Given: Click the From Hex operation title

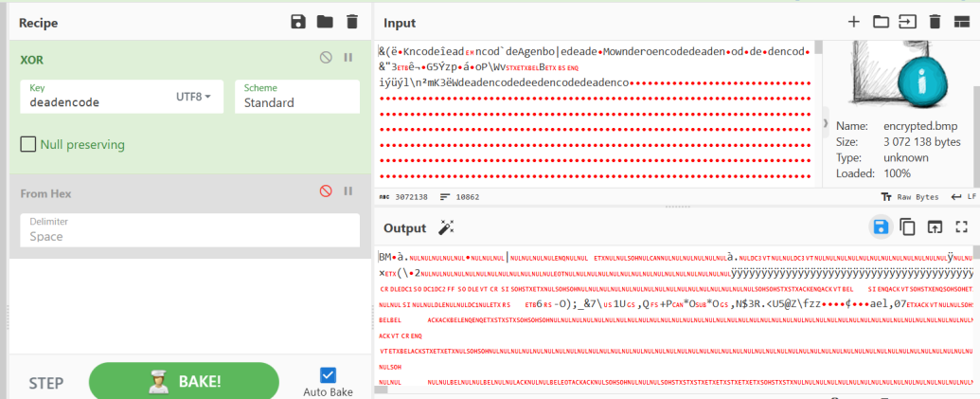Looking at the screenshot, I should coord(45,194).
